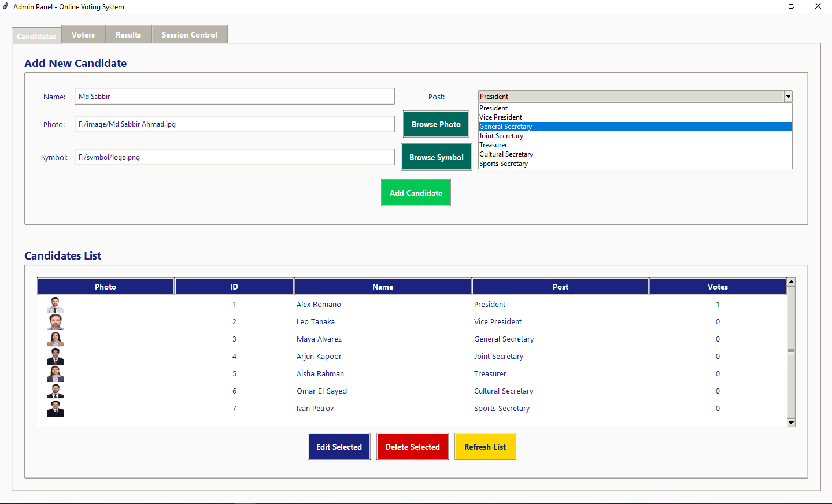Click Alex Romano's photo thumbnail
Viewport: 832px width, 504px height.
(x=55, y=304)
